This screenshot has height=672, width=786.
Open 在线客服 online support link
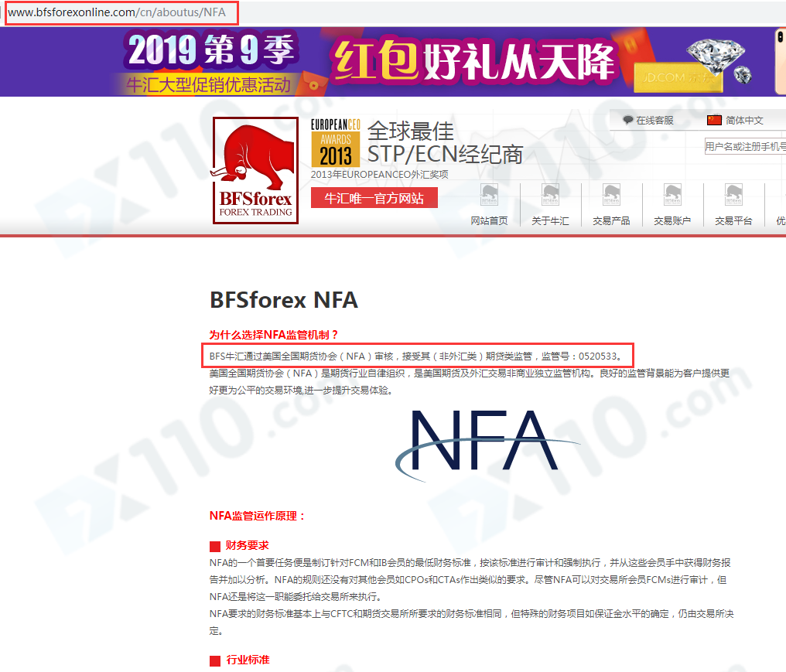[654, 121]
